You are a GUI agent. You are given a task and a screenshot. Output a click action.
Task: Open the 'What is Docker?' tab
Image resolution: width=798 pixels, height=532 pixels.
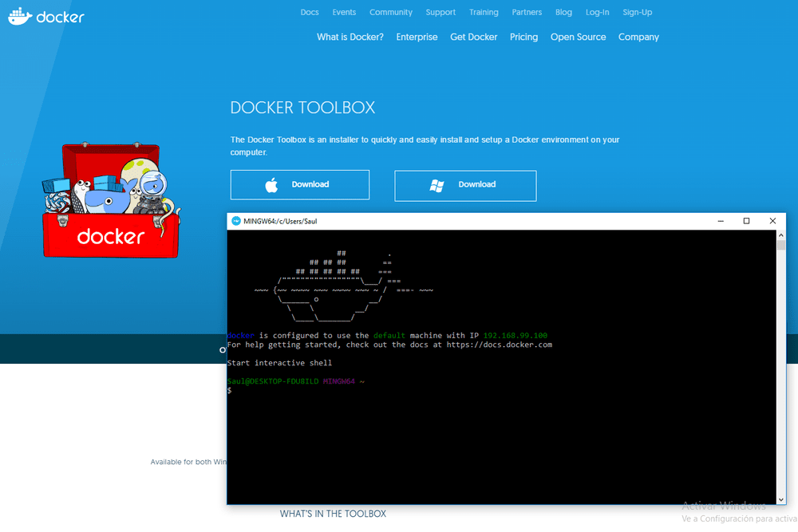[x=350, y=37]
